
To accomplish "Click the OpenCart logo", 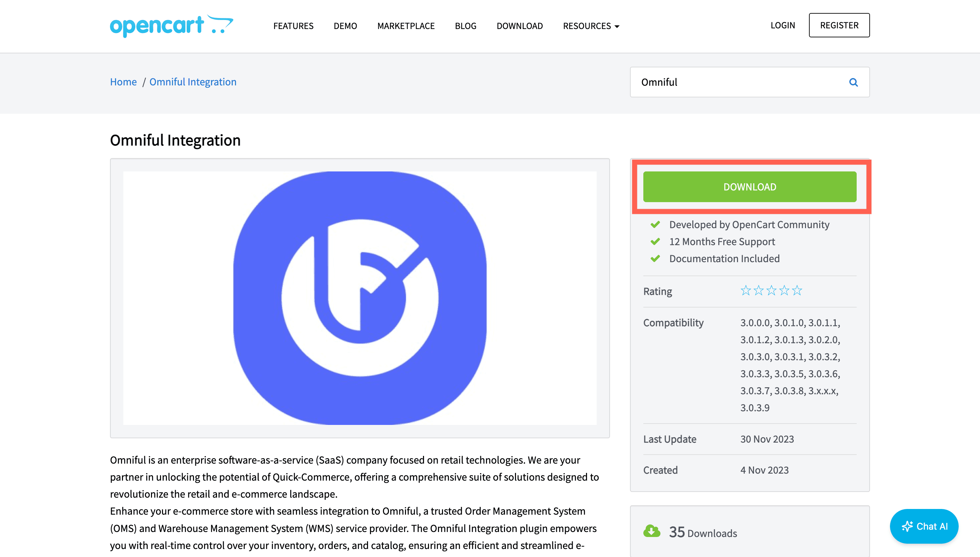I will pos(171,26).
